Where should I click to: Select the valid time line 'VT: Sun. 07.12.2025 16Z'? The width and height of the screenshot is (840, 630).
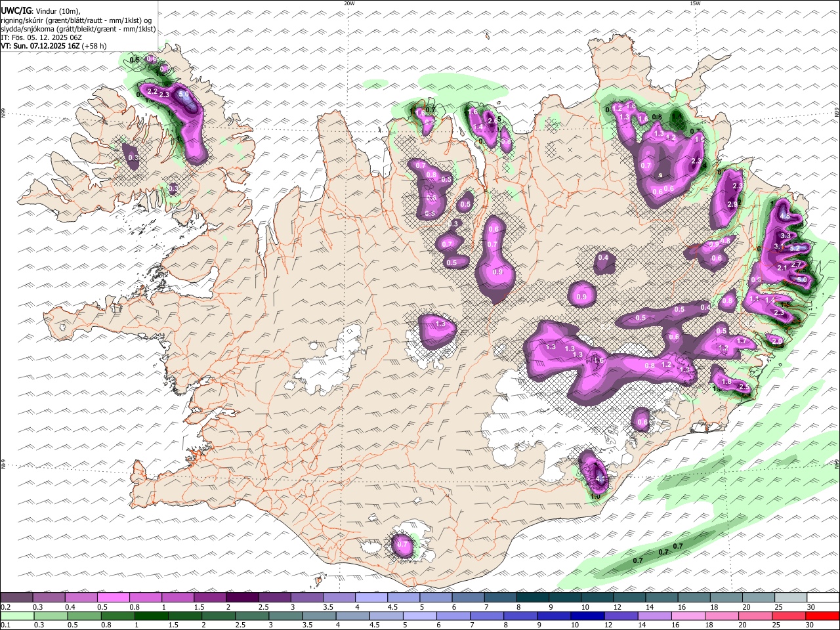pyautogui.click(x=41, y=46)
